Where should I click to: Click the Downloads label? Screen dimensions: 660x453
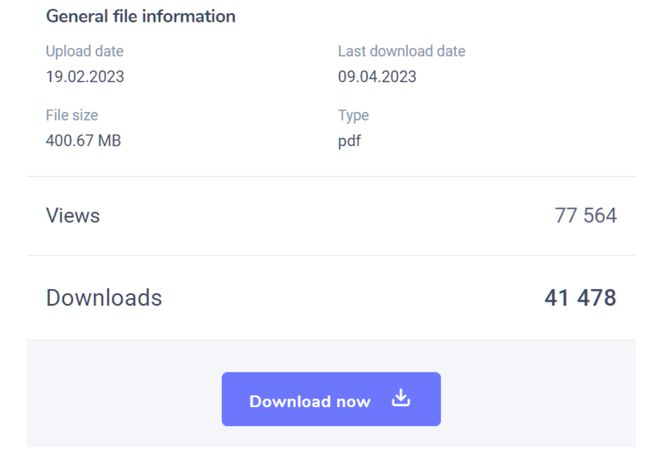[104, 298]
